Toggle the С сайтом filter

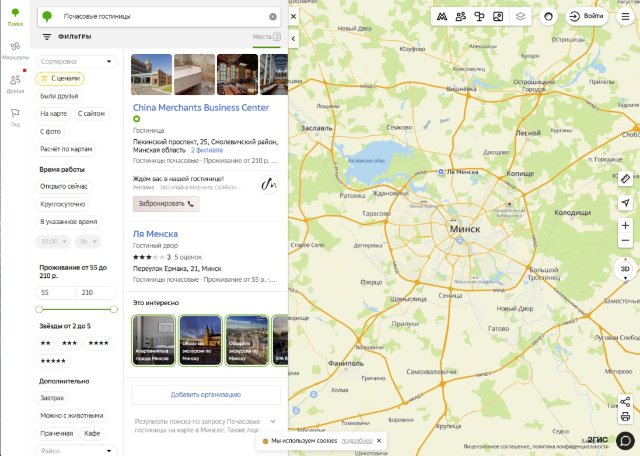click(x=91, y=114)
